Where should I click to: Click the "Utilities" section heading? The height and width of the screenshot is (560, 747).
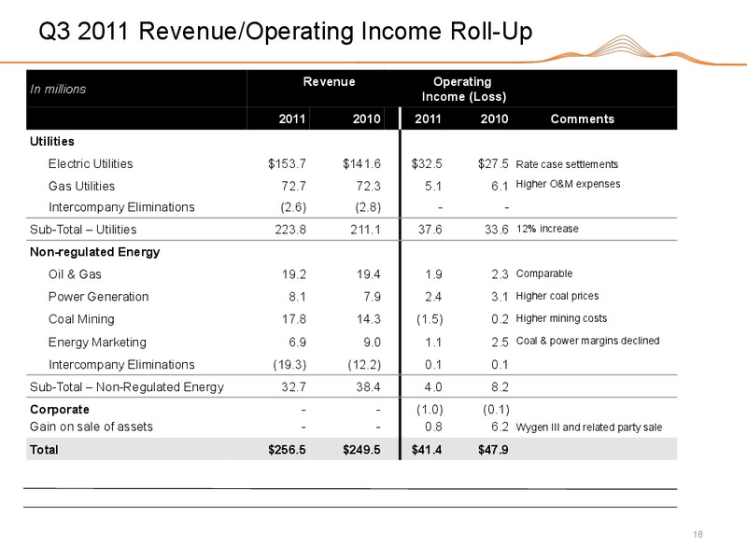coord(52,142)
